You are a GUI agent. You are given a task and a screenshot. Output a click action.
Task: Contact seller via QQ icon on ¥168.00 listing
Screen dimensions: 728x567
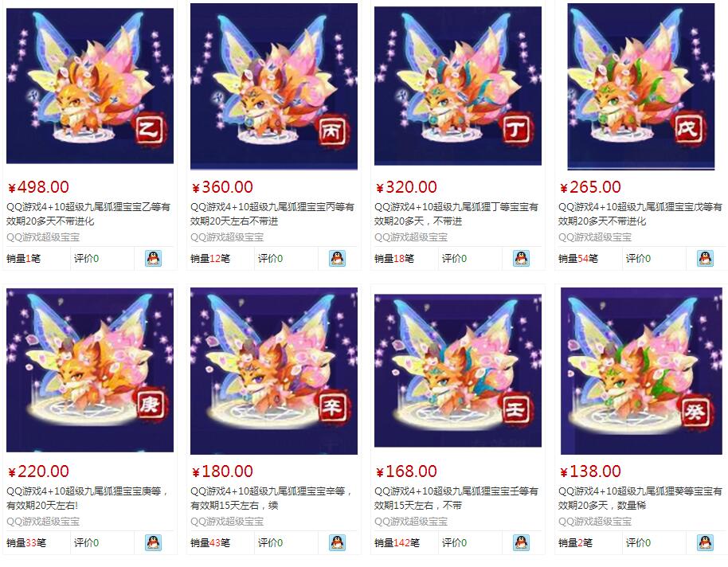click(x=521, y=542)
